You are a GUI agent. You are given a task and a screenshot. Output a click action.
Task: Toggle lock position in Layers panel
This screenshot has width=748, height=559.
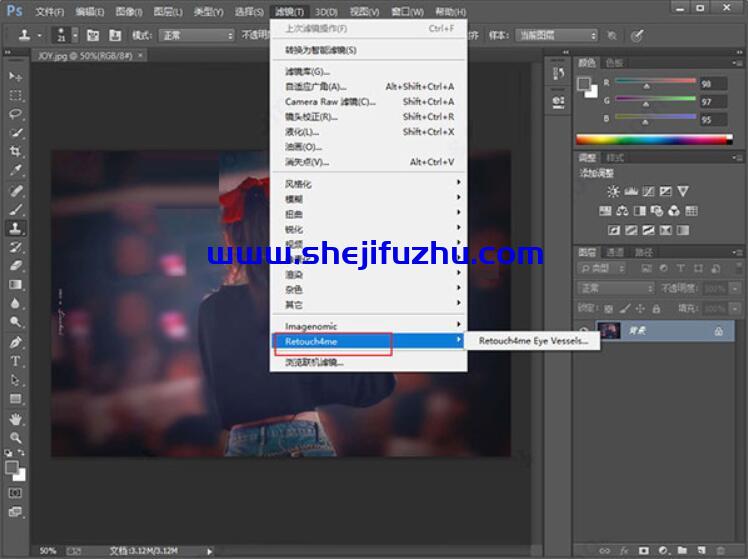coord(640,309)
